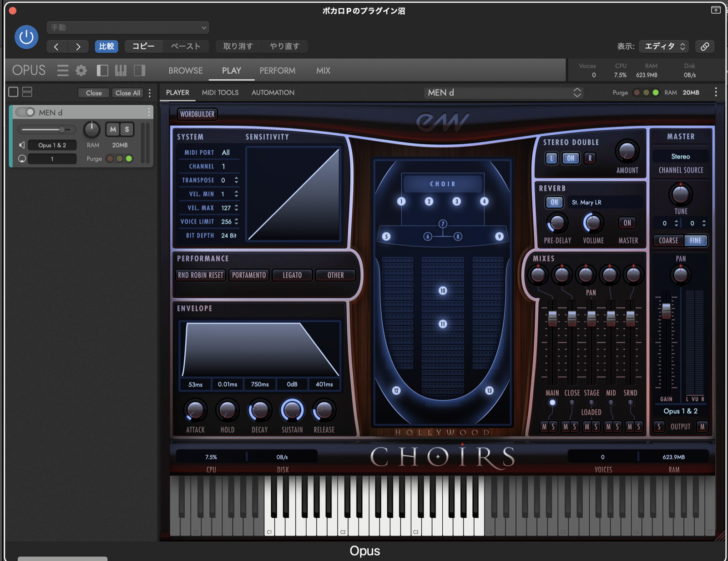This screenshot has height=561, width=728.
Task: Solo the MEN d instrument
Action: coord(127,129)
